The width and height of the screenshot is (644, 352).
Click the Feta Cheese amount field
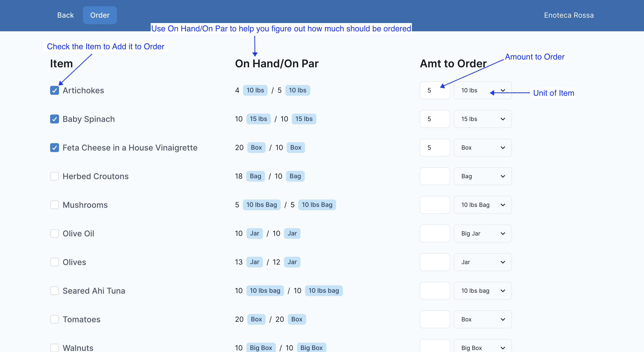click(434, 148)
